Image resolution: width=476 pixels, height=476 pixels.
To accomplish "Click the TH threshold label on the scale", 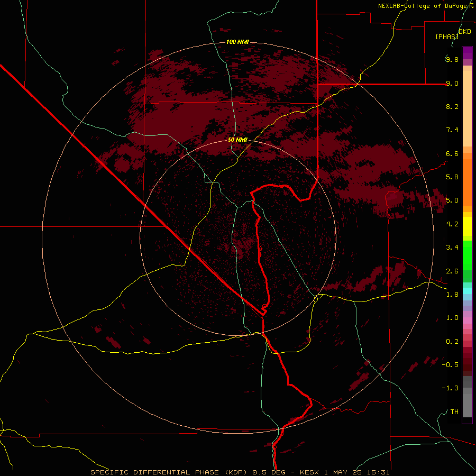I will coord(454,411).
